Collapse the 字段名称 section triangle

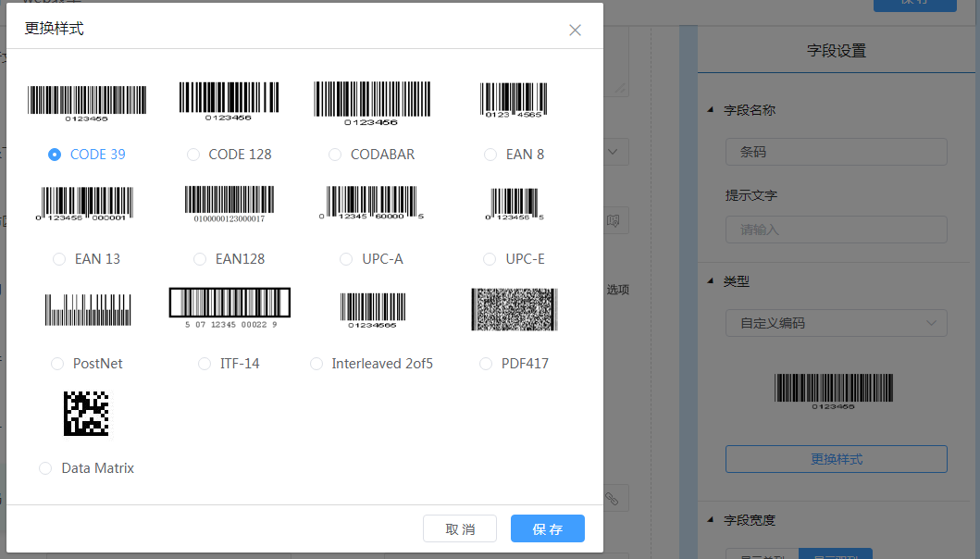710,110
